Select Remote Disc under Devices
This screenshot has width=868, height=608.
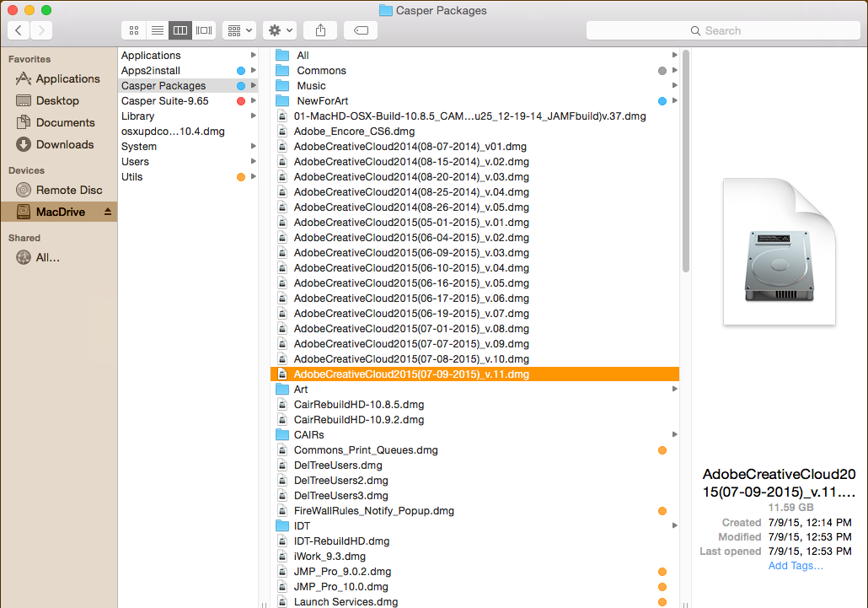click(59, 190)
